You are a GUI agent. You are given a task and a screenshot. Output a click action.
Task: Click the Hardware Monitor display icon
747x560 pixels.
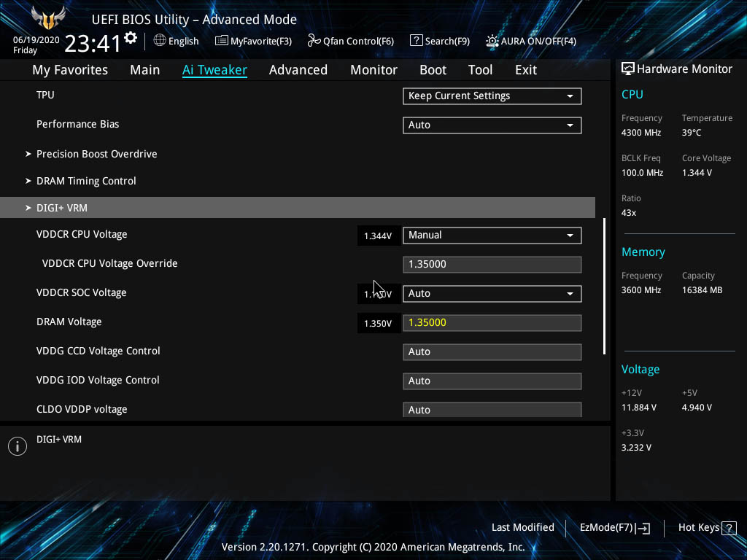click(628, 69)
